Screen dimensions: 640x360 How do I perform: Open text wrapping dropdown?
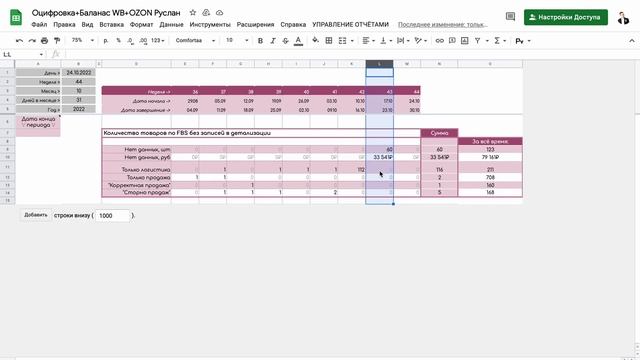403,40
